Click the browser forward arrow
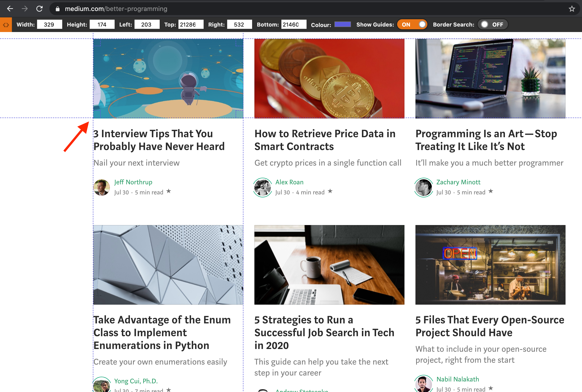 point(24,9)
